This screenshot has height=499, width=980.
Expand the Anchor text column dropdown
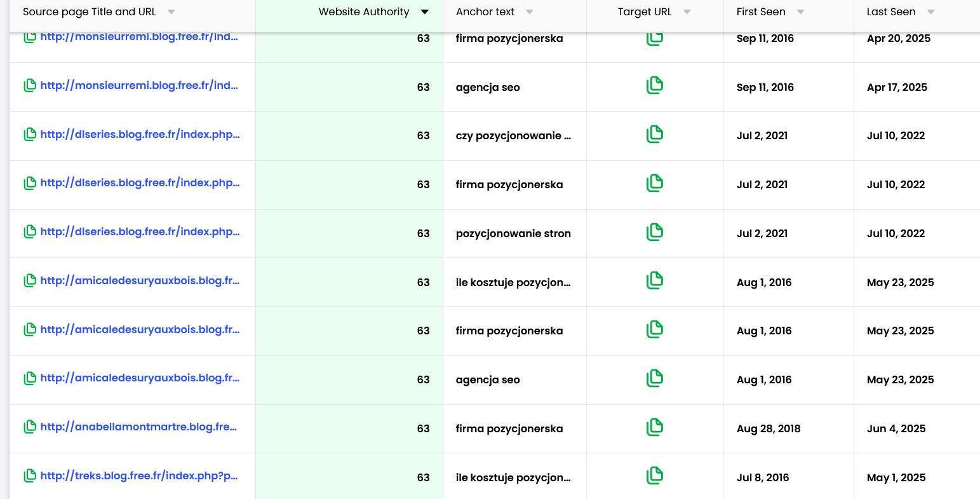pyautogui.click(x=530, y=12)
